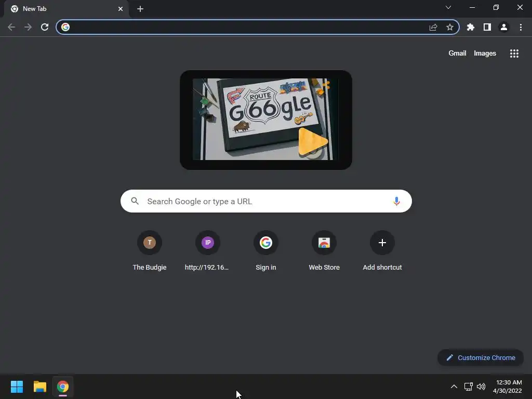532x399 pixels.
Task: Click the Search Google or type a URL box
Action: pyautogui.click(x=267, y=201)
